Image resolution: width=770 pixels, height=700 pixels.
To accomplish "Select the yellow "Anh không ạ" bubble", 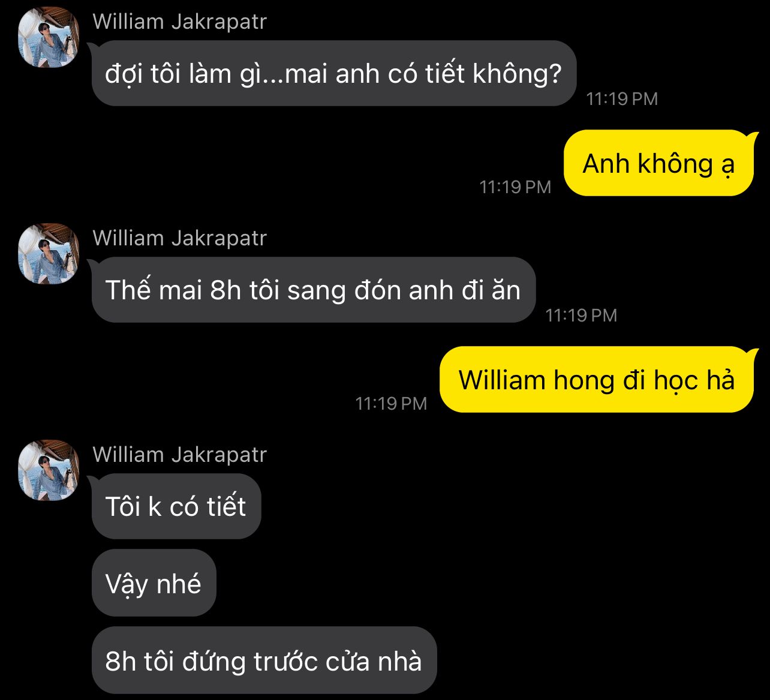I will pyautogui.click(x=658, y=163).
